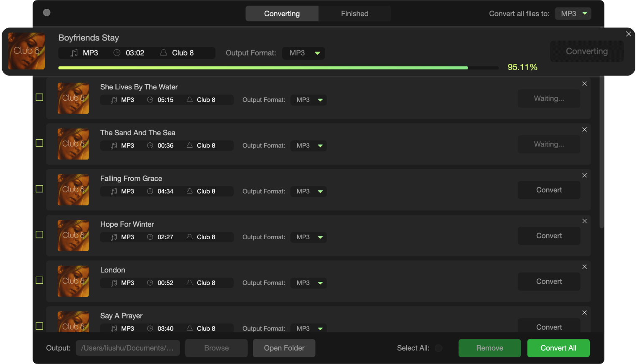Remove Falling From Grace using X icon
The height and width of the screenshot is (364, 637).
point(584,175)
